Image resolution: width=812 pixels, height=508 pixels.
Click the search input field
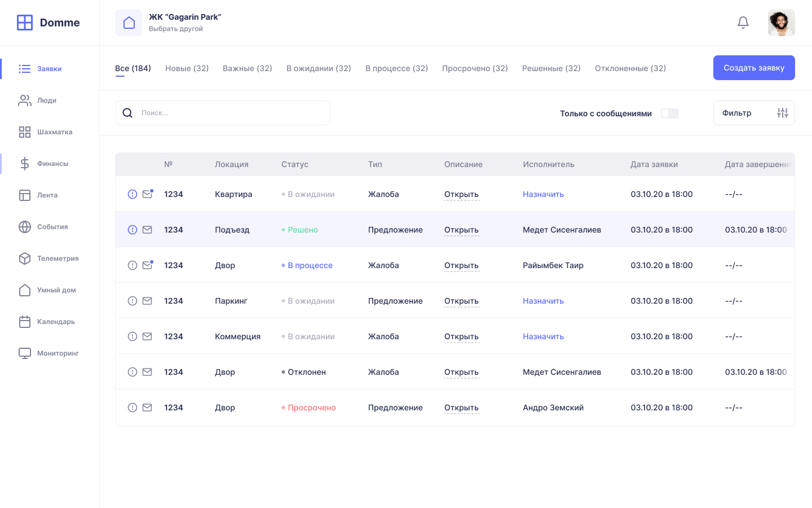point(231,113)
